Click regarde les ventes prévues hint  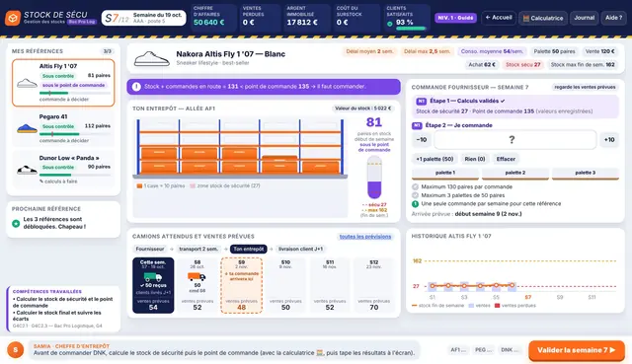(585, 87)
